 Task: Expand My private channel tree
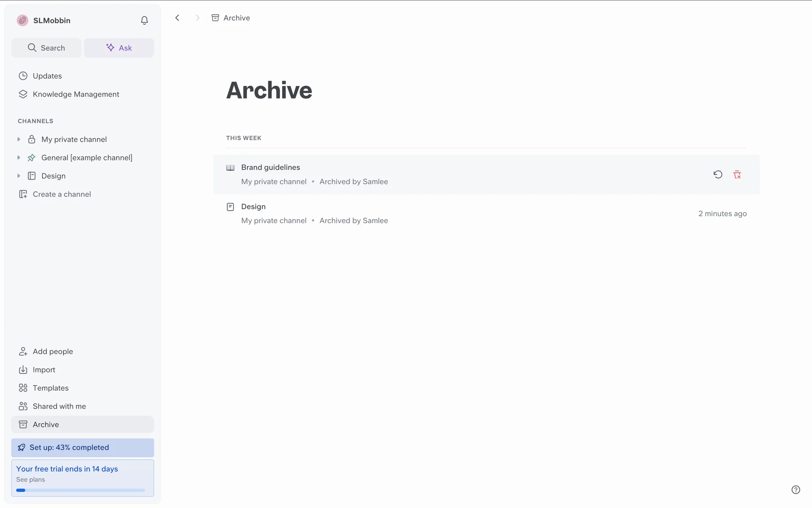[19, 139]
